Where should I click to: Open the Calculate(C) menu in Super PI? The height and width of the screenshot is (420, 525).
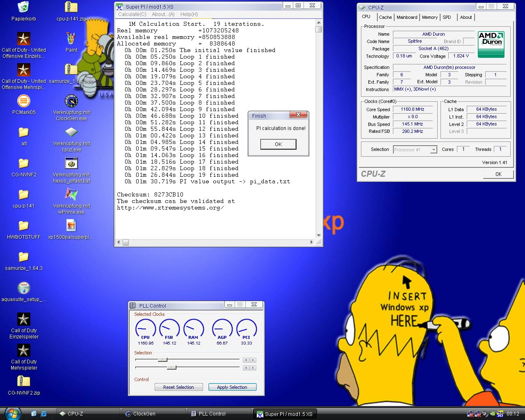tap(132, 14)
